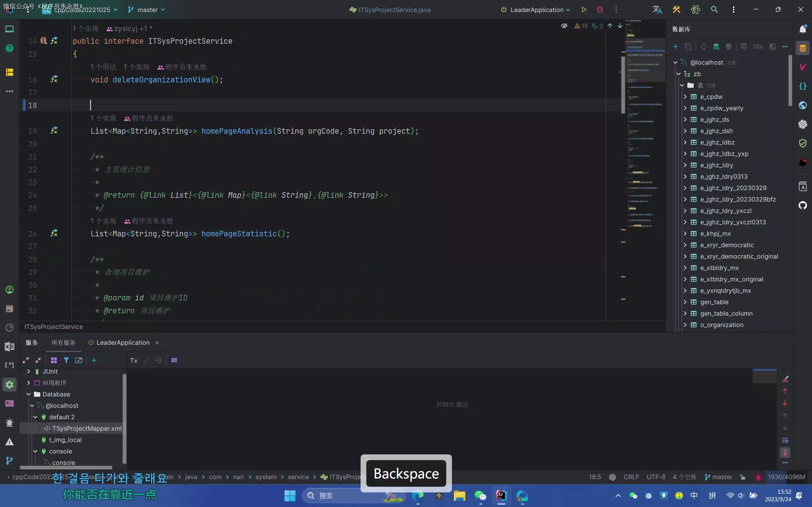Select the LeaderApplication services tab
Viewport: 812px width, 507px height.
[x=122, y=342]
